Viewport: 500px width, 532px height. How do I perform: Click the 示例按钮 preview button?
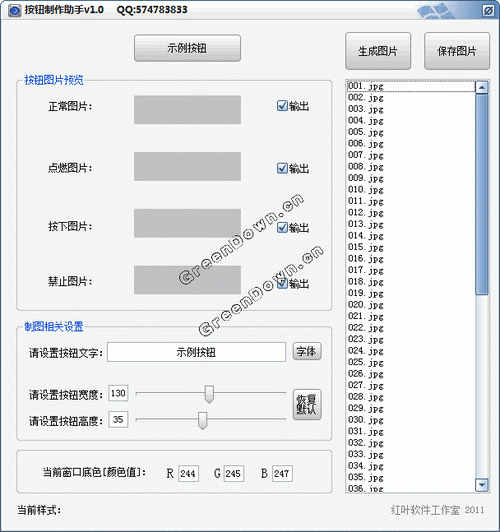click(x=187, y=48)
